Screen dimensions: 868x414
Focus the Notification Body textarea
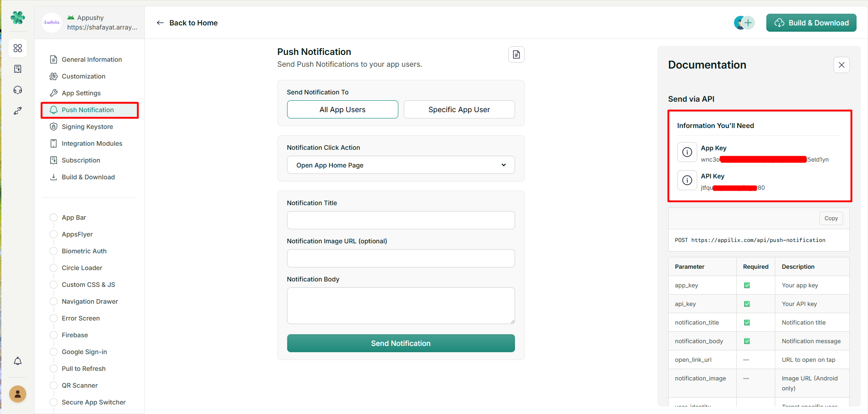point(401,306)
